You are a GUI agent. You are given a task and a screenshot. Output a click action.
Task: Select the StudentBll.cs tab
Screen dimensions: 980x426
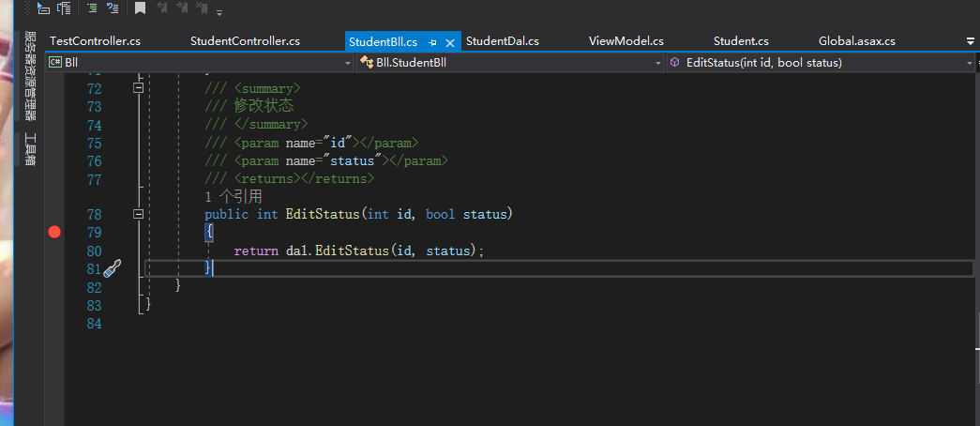click(384, 42)
